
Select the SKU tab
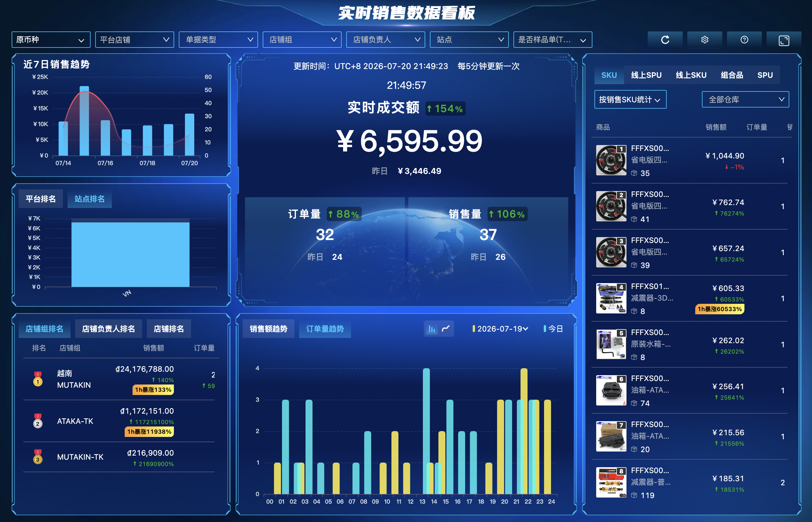click(609, 75)
